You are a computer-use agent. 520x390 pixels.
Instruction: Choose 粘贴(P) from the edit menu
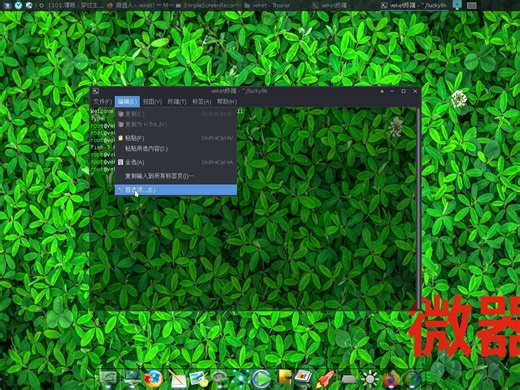176,138
